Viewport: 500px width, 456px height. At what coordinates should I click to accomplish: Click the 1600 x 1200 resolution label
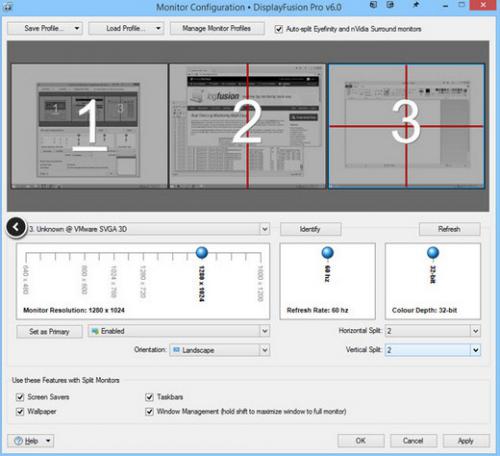260,283
